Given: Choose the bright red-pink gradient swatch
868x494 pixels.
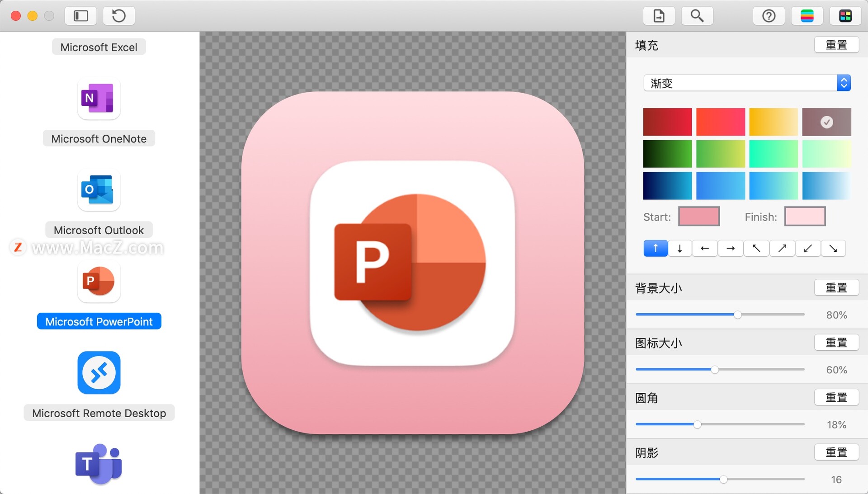Looking at the screenshot, I should tap(721, 122).
